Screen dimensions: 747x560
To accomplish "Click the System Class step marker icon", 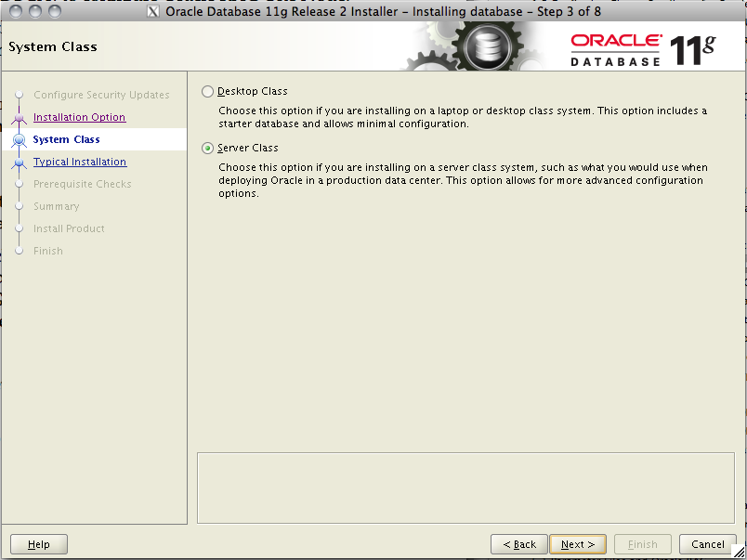I will point(20,139).
